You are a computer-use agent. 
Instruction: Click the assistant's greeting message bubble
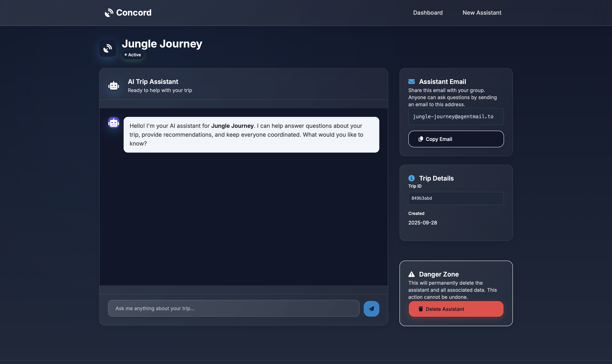pos(251,135)
